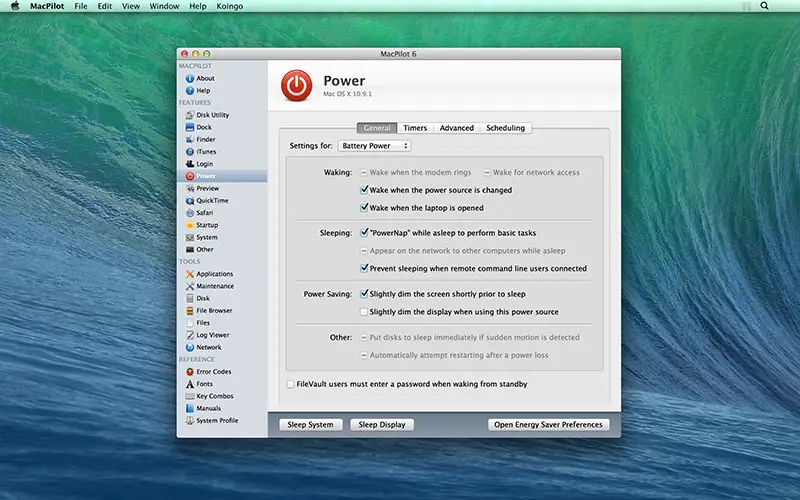This screenshot has height=500, width=800.
Task: Toggle Wake when the modem rings
Action: pyautogui.click(x=364, y=172)
